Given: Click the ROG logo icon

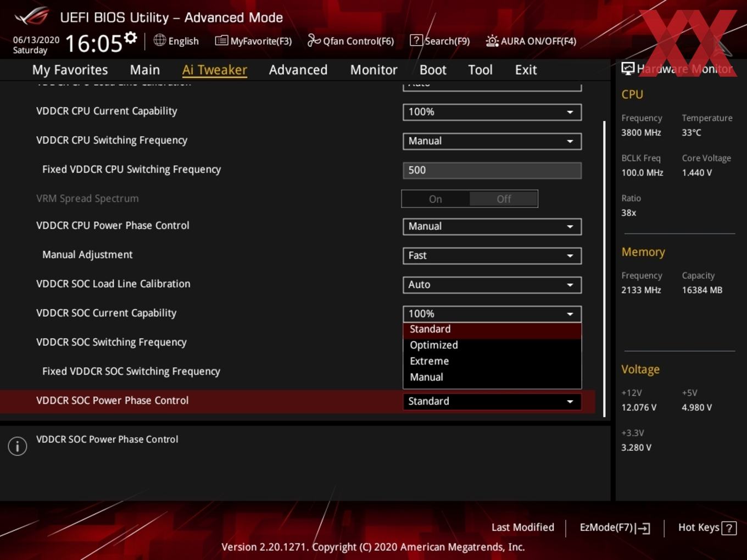Looking at the screenshot, I should click(32, 16).
